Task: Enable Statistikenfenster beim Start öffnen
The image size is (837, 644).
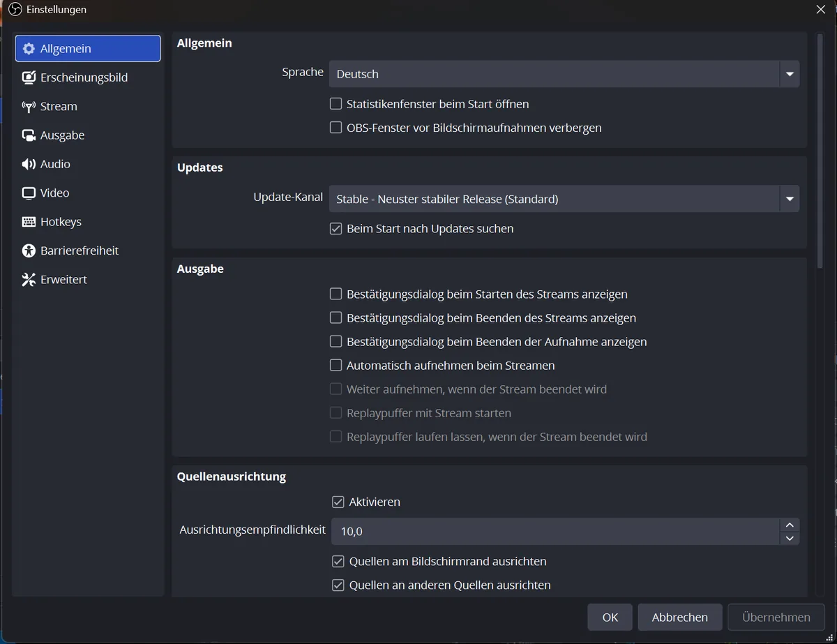Action: [335, 104]
